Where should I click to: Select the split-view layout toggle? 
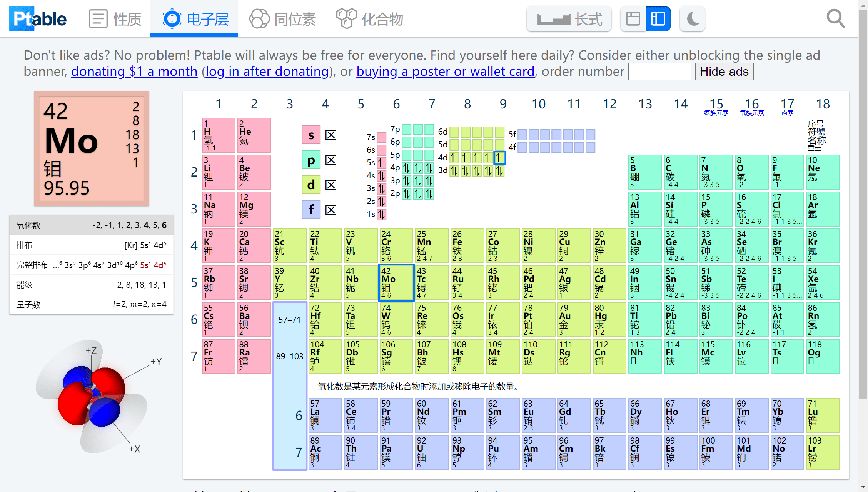658,18
